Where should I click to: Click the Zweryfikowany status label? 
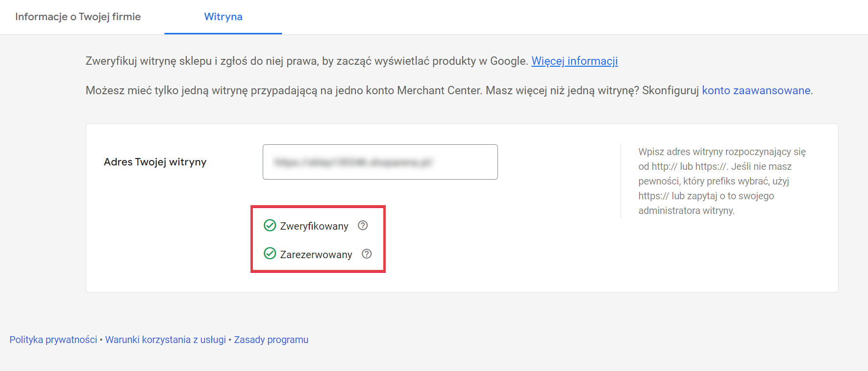pos(314,226)
